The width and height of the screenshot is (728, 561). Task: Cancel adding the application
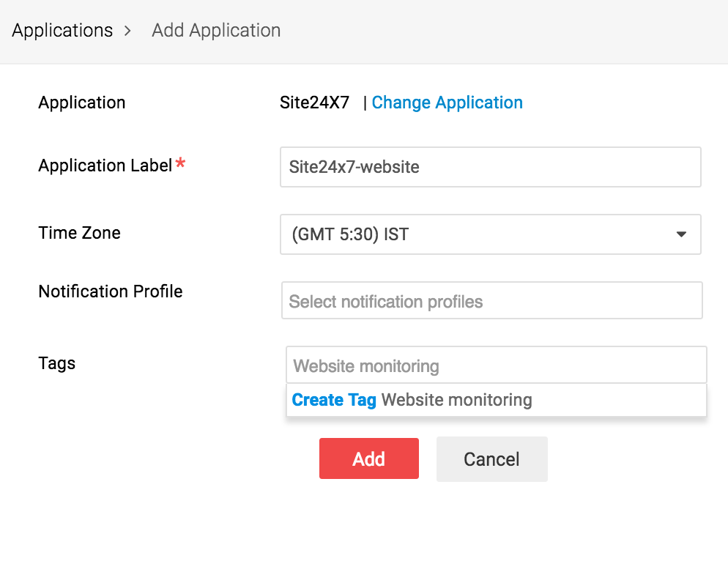[491, 458]
